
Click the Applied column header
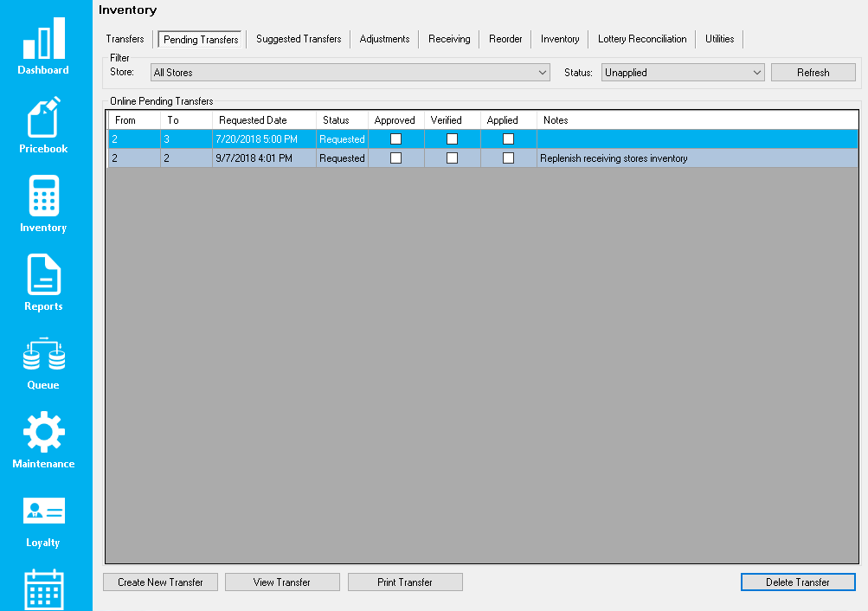coord(509,120)
